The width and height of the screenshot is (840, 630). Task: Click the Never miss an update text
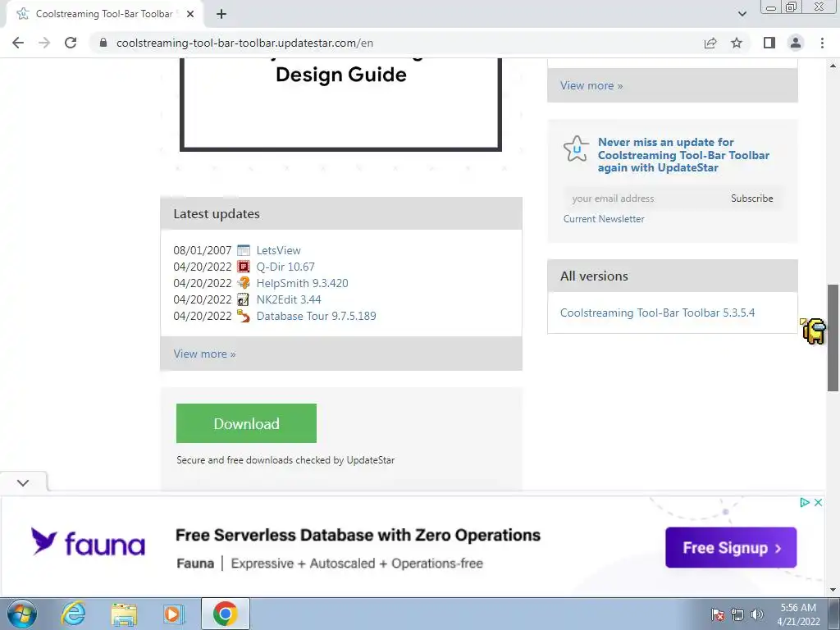(x=683, y=155)
